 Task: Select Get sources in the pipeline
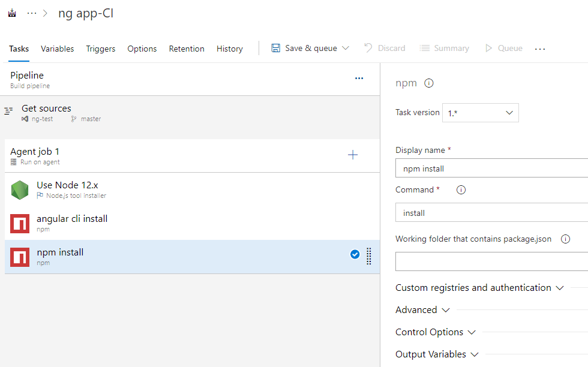(46, 109)
